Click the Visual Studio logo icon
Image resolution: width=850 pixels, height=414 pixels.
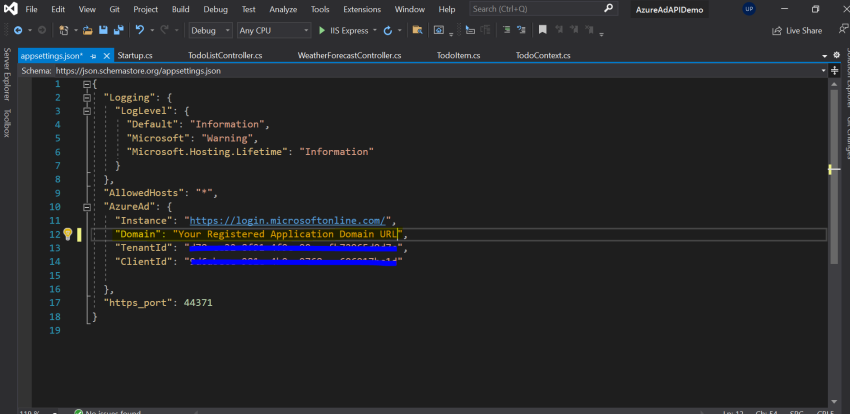(11, 9)
